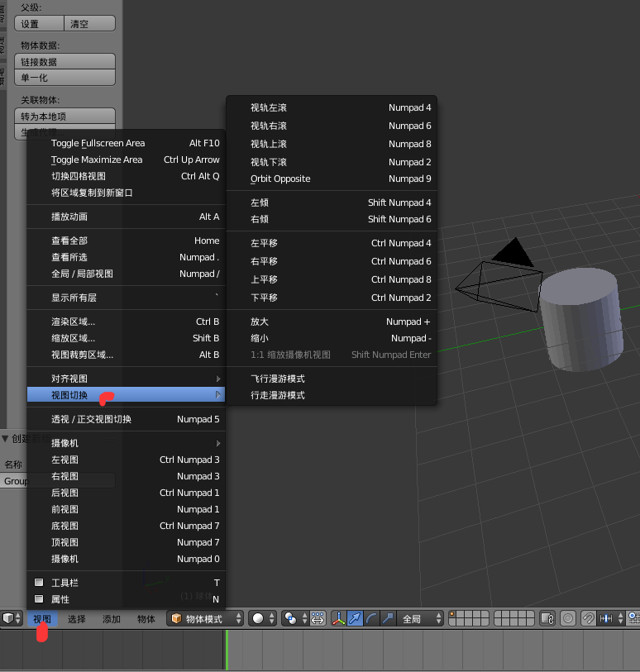Select 查看全部 menu entry
This screenshot has width=640, height=672.
click(x=126, y=241)
